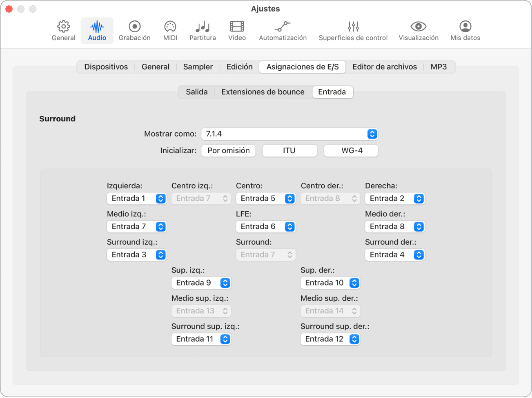Open the Grabación record icon
The height and width of the screenshot is (398, 532).
pyautogui.click(x=135, y=27)
